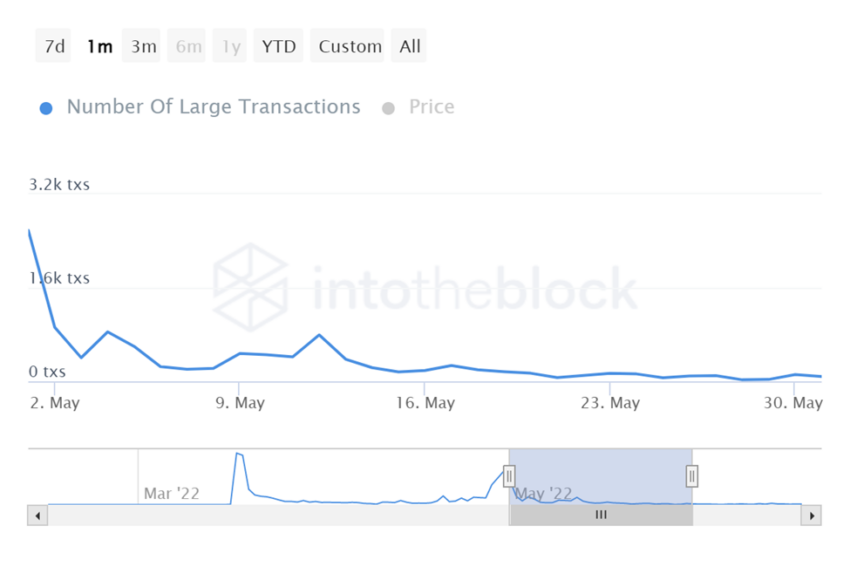Screen dimensions: 850x567
Task: Click the 23. May axis label
Action: 610,403
